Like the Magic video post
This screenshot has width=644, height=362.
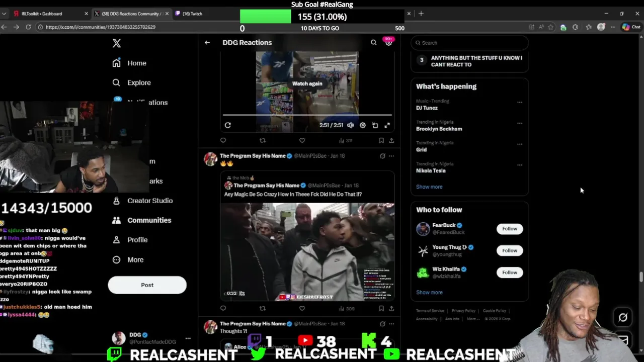tap(302, 309)
